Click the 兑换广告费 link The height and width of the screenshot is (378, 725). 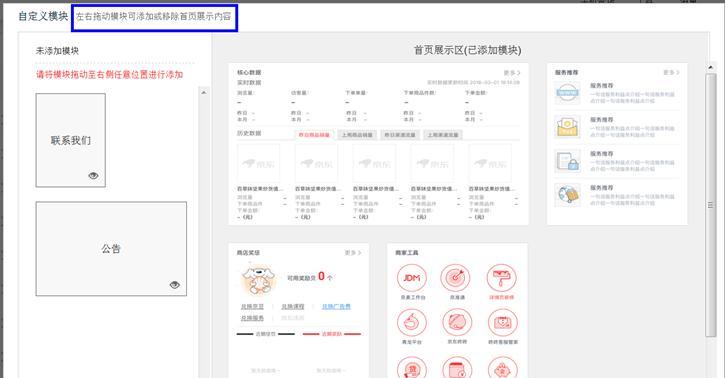tap(336, 306)
